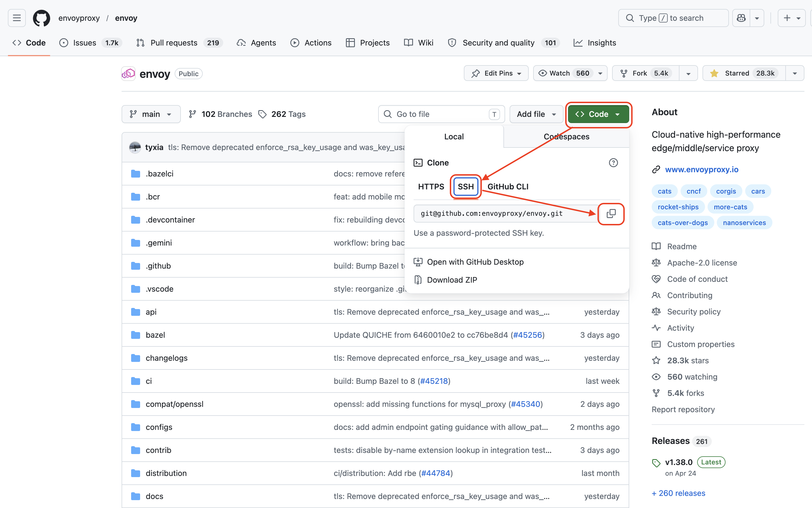Screen dimensions: 812x508
Task: Click the .gemini folder icon
Action: (x=136, y=242)
